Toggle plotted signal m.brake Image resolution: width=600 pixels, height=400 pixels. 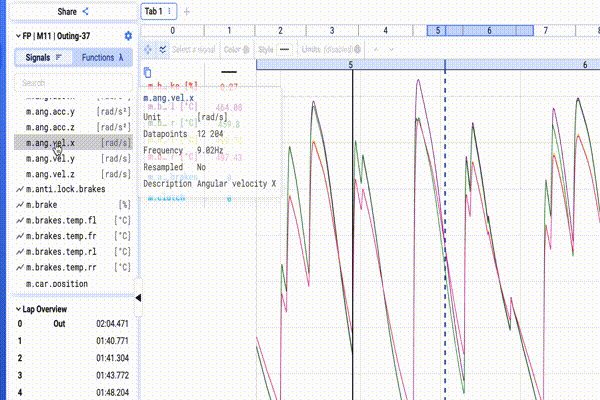click(x=73, y=205)
